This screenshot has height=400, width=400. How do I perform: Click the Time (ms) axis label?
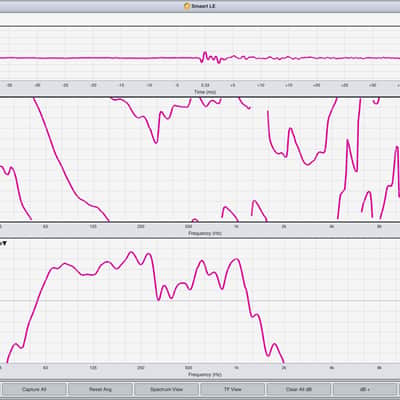(205, 92)
